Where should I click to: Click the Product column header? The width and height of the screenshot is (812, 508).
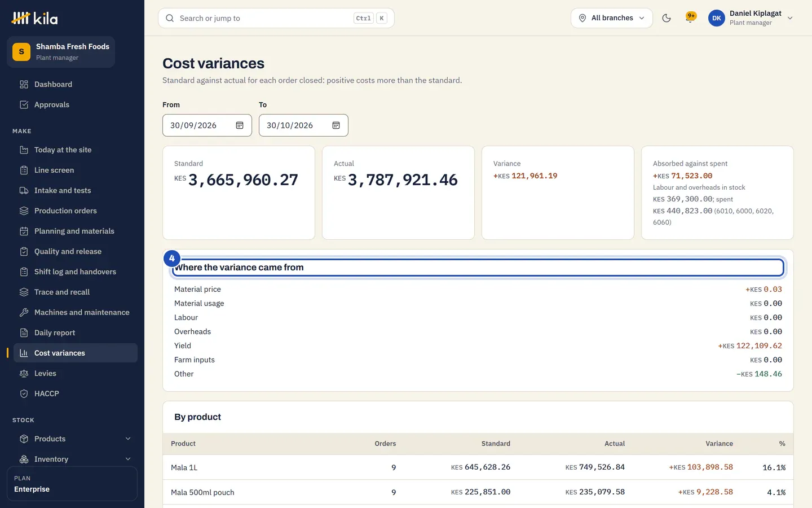tap(183, 444)
